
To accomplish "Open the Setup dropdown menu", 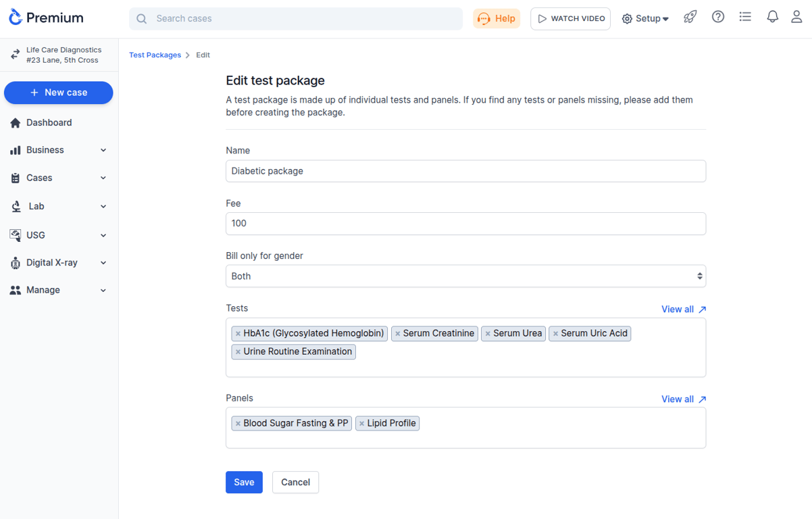I will coord(645,19).
